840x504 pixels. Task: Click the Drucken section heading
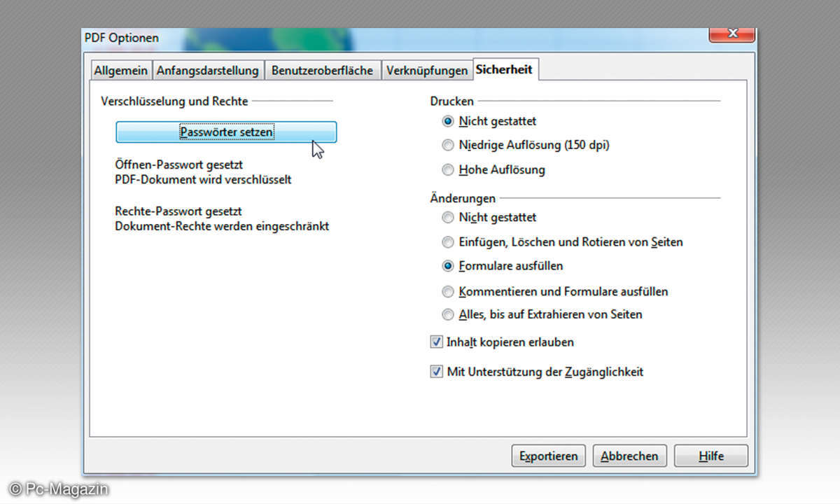click(x=451, y=101)
